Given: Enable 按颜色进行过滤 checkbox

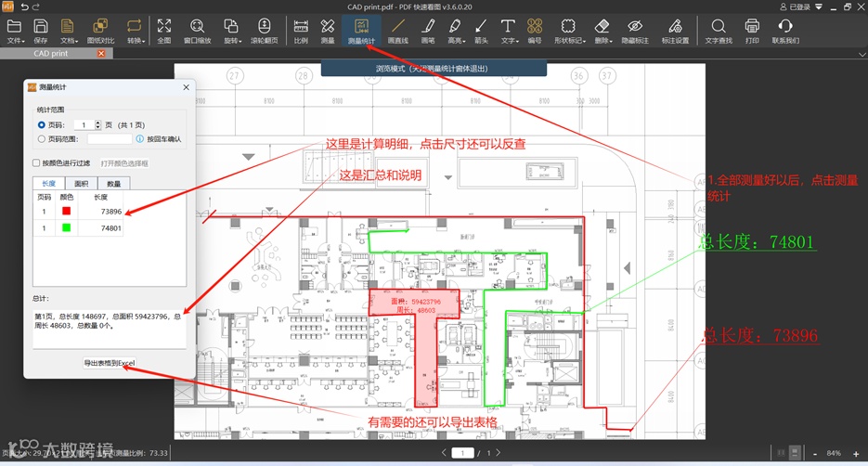Looking at the screenshot, I should (36, 162).
